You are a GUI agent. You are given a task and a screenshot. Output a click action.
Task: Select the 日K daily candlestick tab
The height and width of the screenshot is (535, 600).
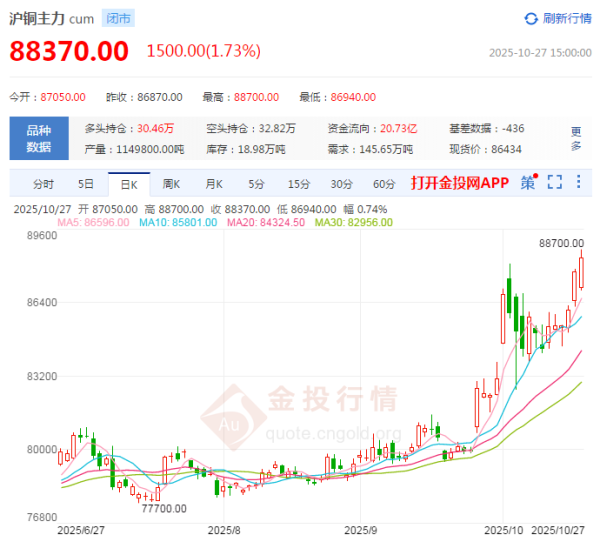128,184
